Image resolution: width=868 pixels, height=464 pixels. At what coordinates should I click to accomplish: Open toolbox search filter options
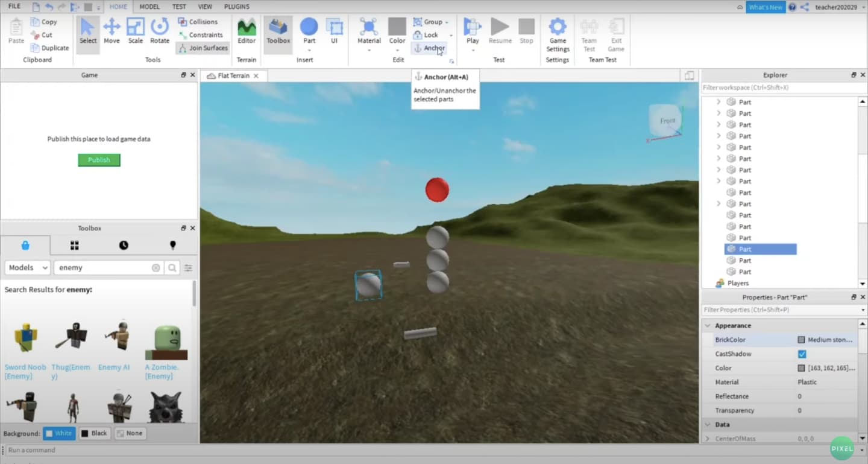click(x=189, y=268)
